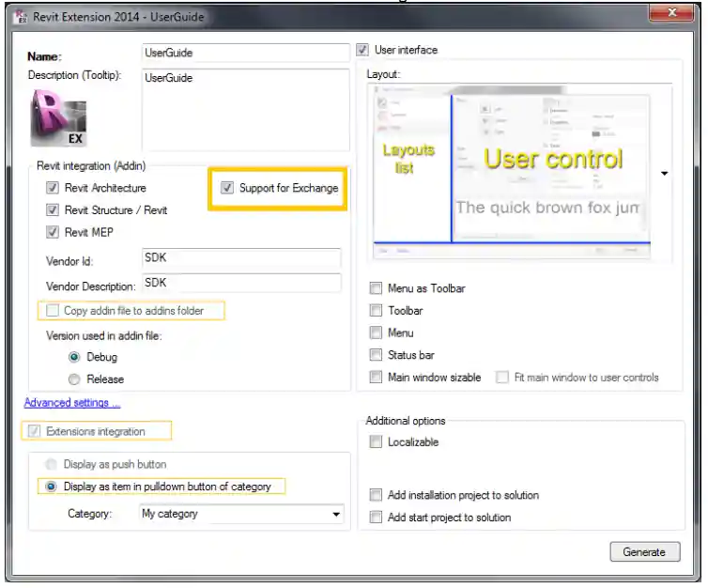Screen dimensions: 708x588
Task: Click the Name text field
Action: (244, 54)
